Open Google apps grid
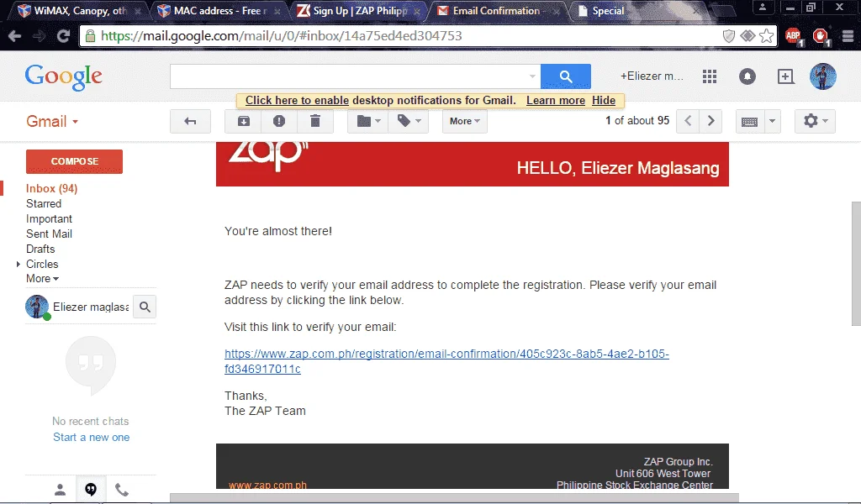Viewport: 861px width, 504px height. coord(710,76)
